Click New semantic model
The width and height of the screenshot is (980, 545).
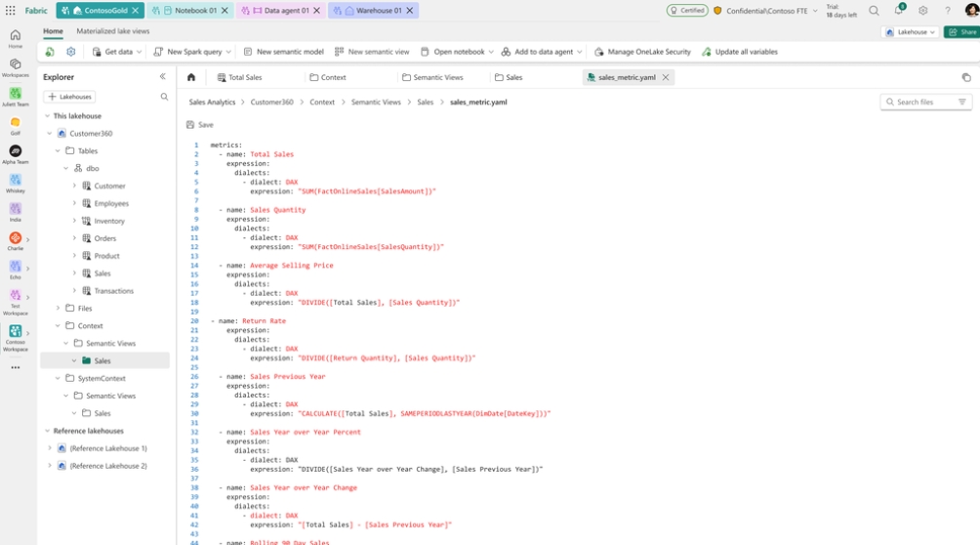click(283, 52)
